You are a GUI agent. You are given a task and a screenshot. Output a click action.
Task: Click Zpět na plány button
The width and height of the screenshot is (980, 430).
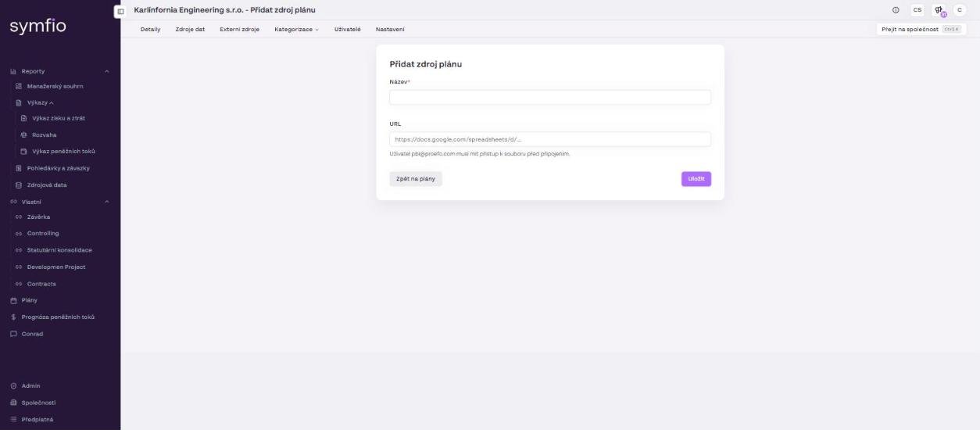pyautogui.click(x=416, y=179)
